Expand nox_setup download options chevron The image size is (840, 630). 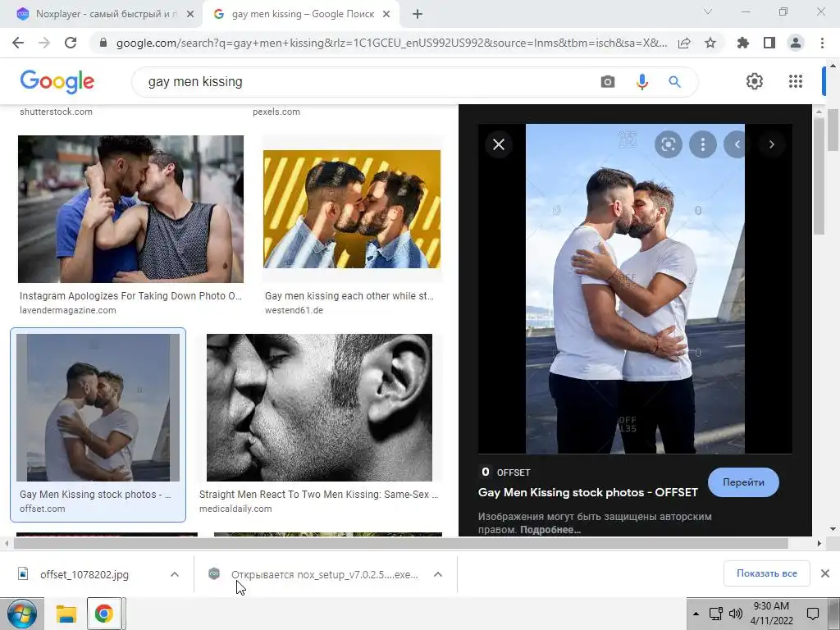pos(438,574)
